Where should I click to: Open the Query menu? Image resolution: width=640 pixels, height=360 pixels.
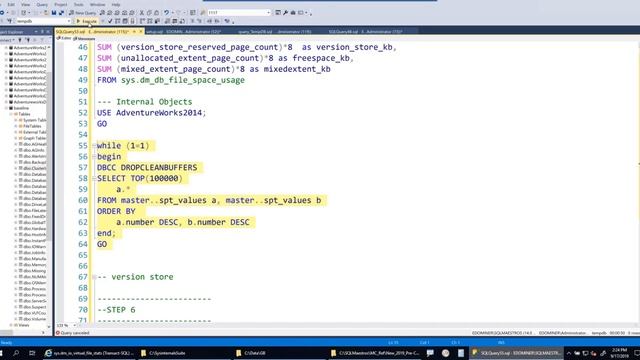pos(42,4)
